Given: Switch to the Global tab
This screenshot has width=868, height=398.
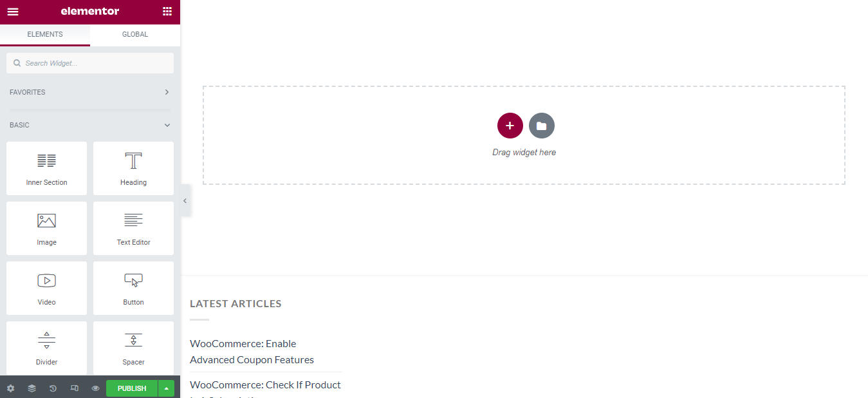Looking at the screenshot, I should (x=135, y=35).
